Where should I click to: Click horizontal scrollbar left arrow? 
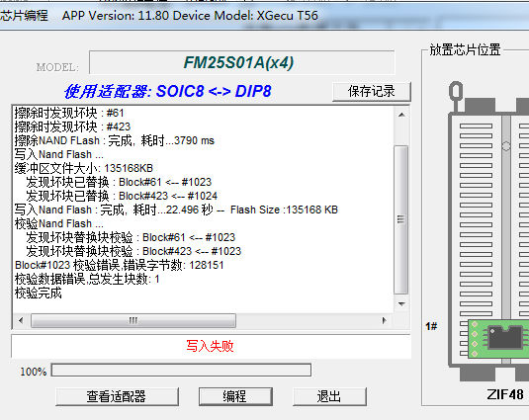tap(21, 320)
